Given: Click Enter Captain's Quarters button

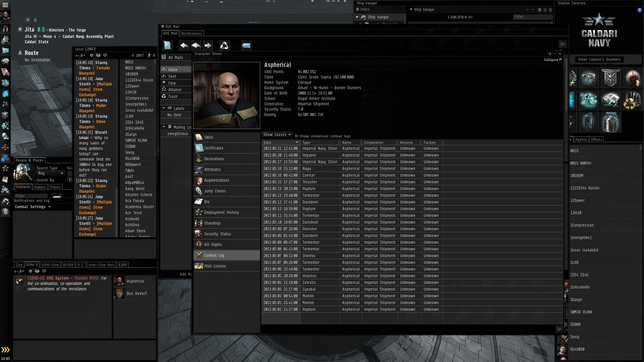Looking at the screenshot, I should point(599,59).
